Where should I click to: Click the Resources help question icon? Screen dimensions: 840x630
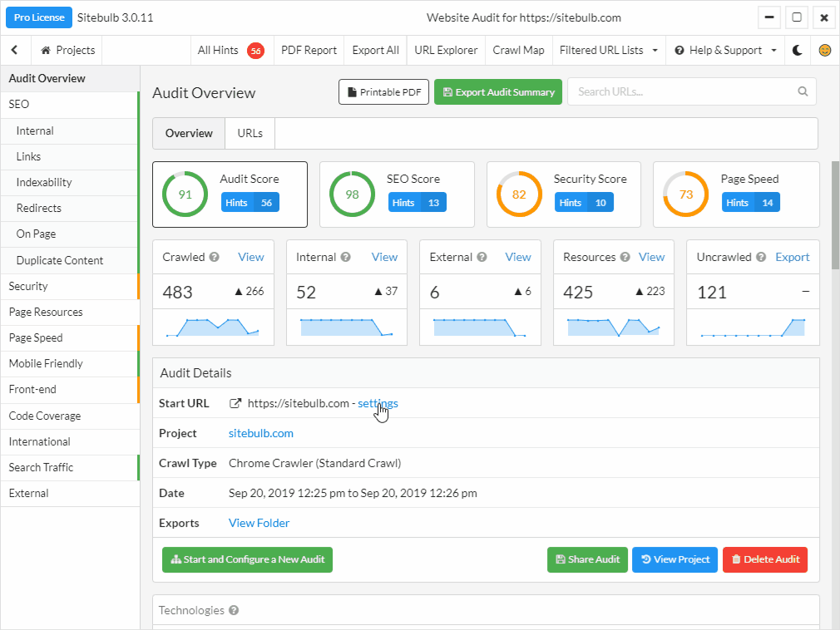click(625, 257)
